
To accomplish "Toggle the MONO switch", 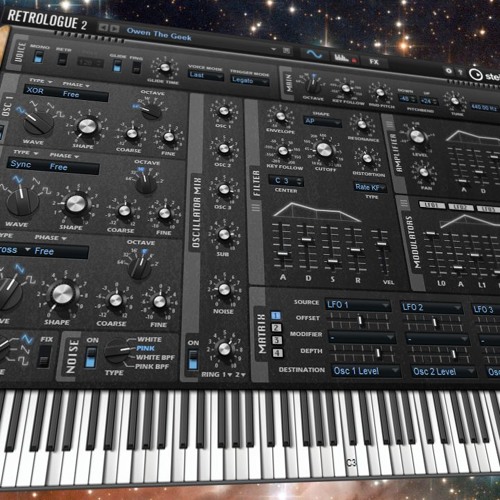I will pos(38,57).
